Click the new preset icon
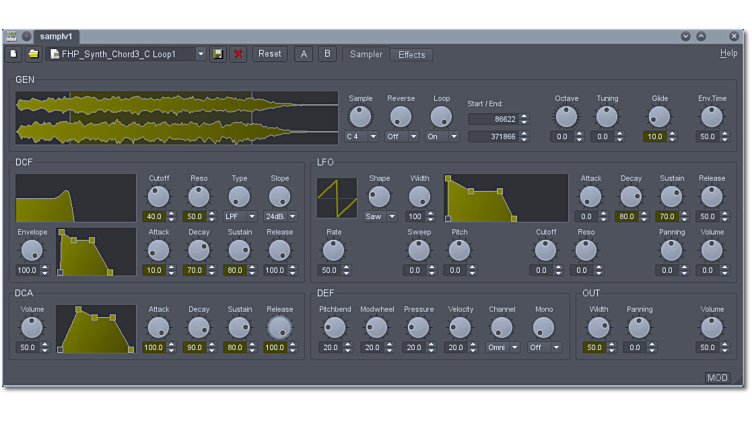The image size is (752, 423). coord(14,54)
